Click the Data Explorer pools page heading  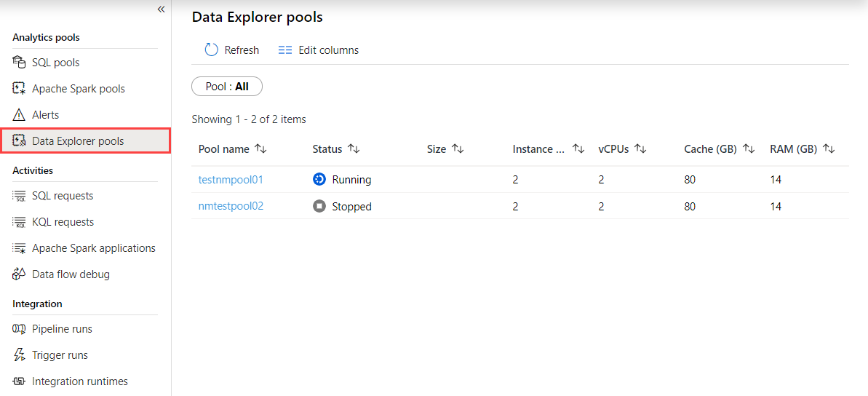pyautogui.click(x=258, y=17)
